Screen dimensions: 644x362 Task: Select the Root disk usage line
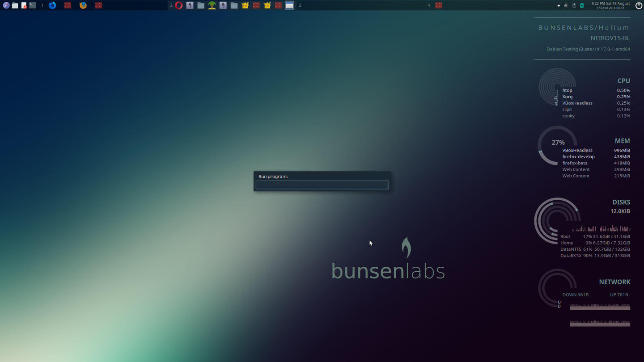tap(595, 236)
